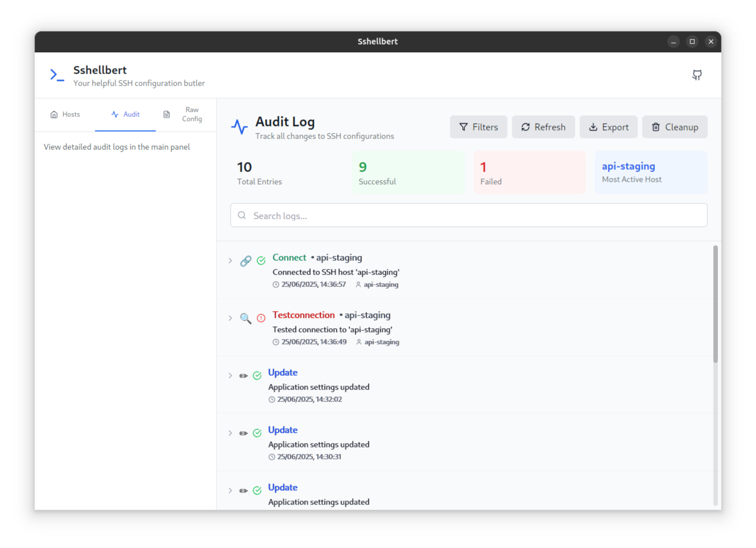Refresh the audit log

pos(543,127)
